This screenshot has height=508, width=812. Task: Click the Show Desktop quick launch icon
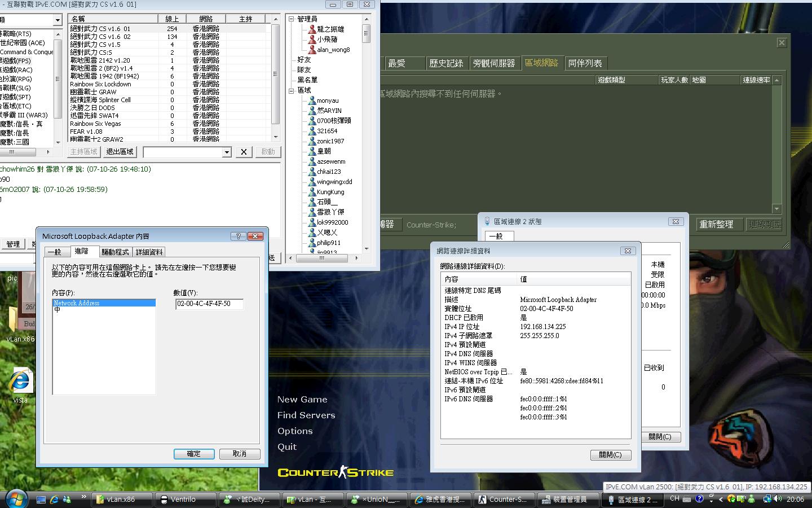tap(41, 499)
